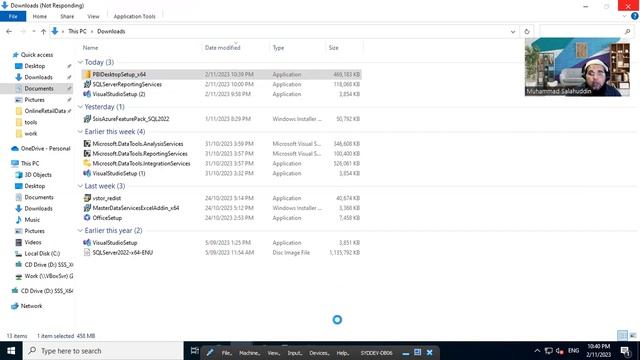
Task: Collapse the Today (3) group
Action: (x=80, y=62)
